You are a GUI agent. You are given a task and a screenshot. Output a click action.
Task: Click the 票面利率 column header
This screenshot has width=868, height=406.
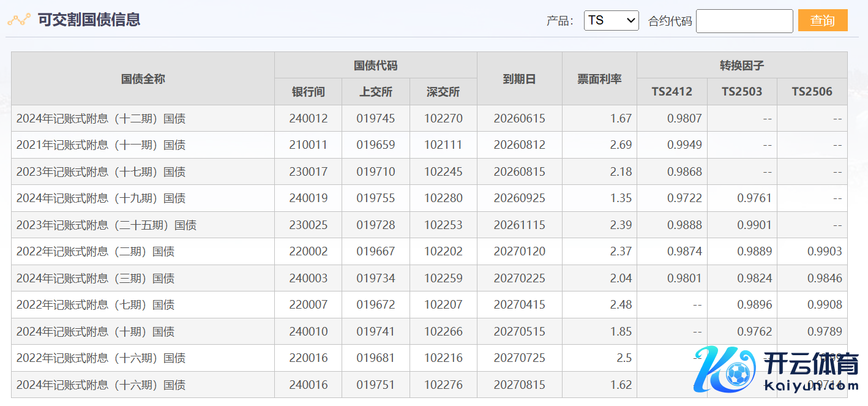click(x=599, y=78)
